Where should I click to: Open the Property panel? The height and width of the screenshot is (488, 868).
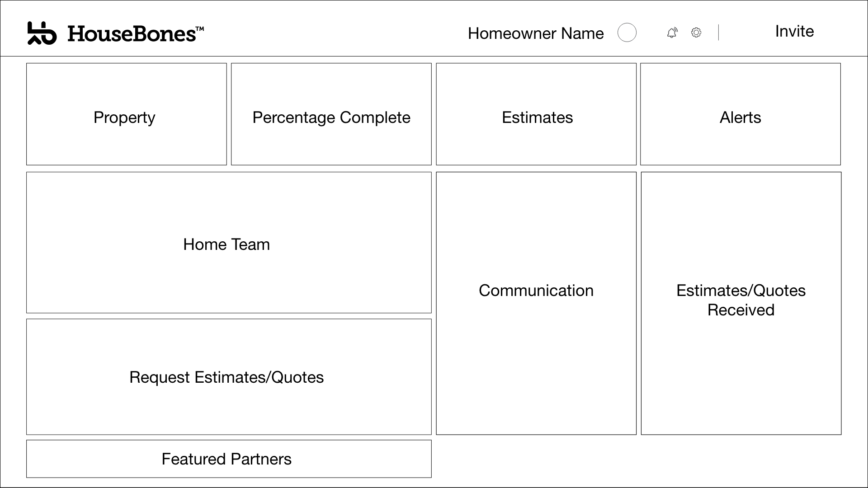[127, 114]
